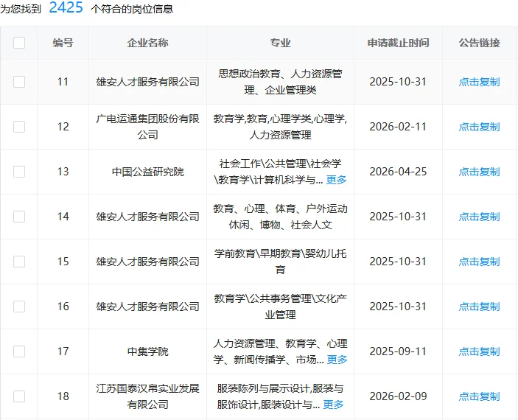Click row number 13
This screenshot has height=420, width=518.
(x=63, y=172)
